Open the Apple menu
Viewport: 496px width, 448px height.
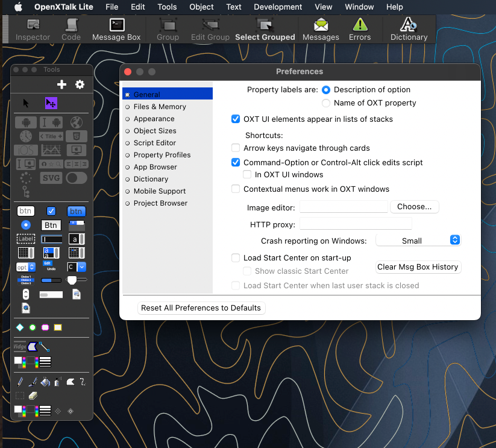point(18,7)
